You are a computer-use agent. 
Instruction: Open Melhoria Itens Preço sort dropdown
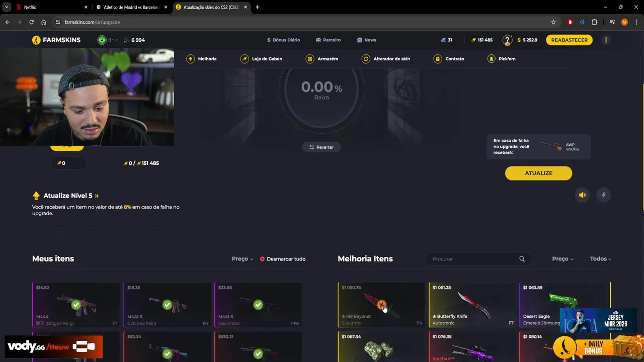[x=562, y=259]
